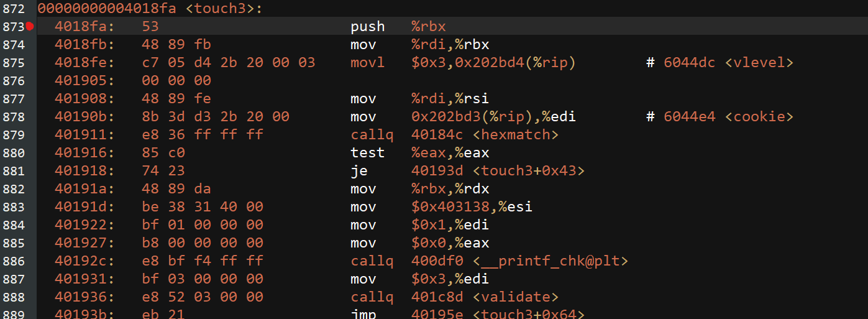Image resolution: width=868 pixels, height=319 pixels.
Task: Toggle the red breakpoint on line 873
Action: tap(29, 26)
